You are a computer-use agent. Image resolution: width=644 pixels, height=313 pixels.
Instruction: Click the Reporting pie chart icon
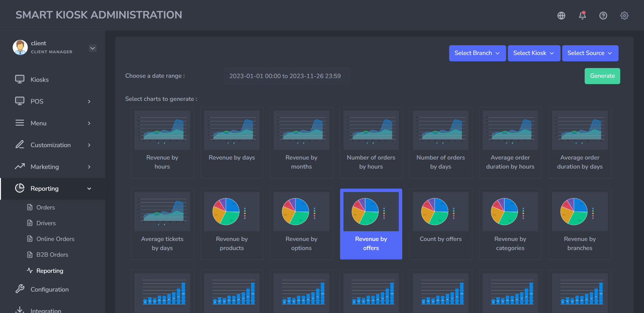[x=19, y=188]
